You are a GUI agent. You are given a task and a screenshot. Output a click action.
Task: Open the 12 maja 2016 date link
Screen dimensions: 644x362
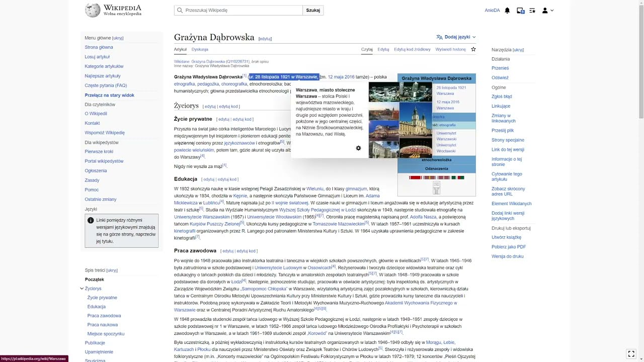coord(341,77)
